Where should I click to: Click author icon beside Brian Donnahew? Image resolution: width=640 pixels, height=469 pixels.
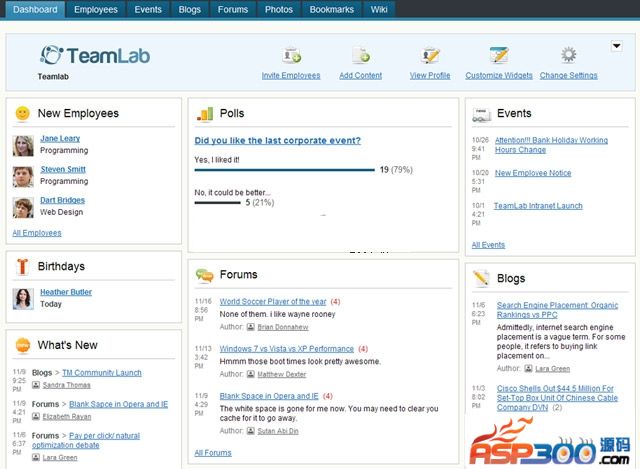click(251, 327)
